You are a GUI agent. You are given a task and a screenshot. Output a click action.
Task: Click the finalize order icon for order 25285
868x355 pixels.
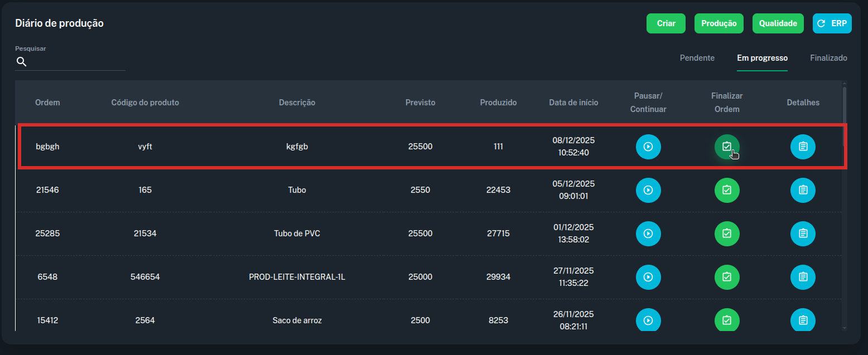(x=727, y=234)
